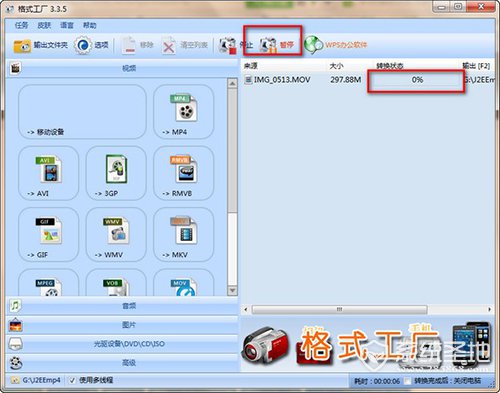The image size is (500, 393).
Task: Open the output folder from the toolbar
Action: coord(40,45)
